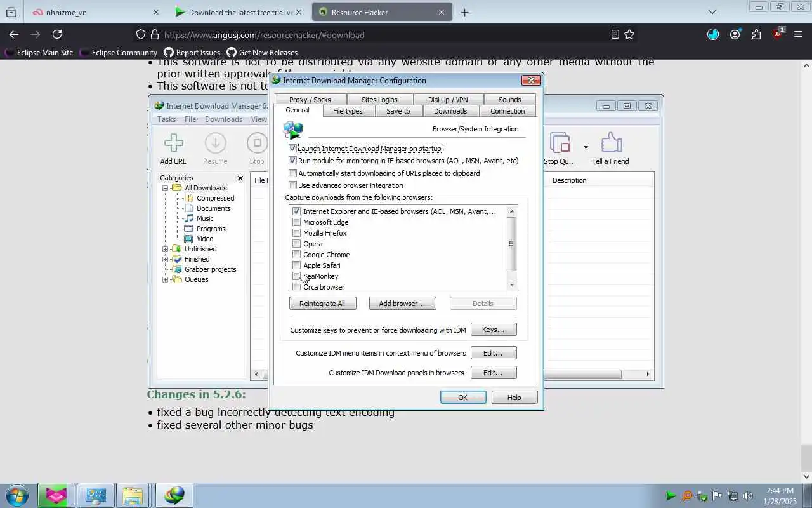Select the Music category note icon

(x=189, y=218)
